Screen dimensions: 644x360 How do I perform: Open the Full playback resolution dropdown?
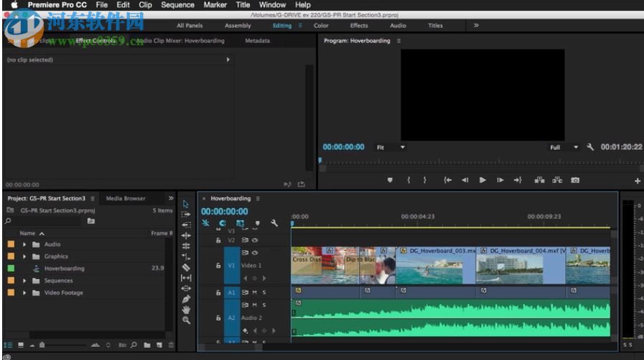(564, 147)
